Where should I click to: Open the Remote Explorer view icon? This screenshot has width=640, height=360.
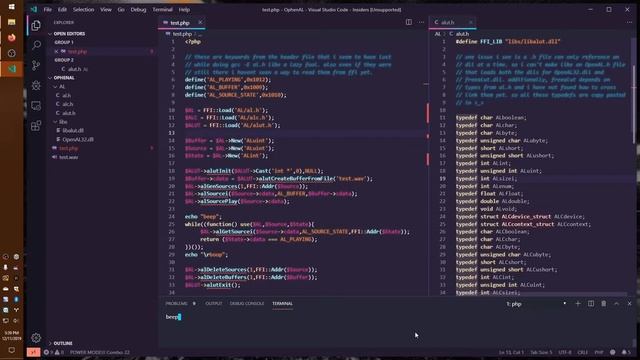(x=36, y=106)
